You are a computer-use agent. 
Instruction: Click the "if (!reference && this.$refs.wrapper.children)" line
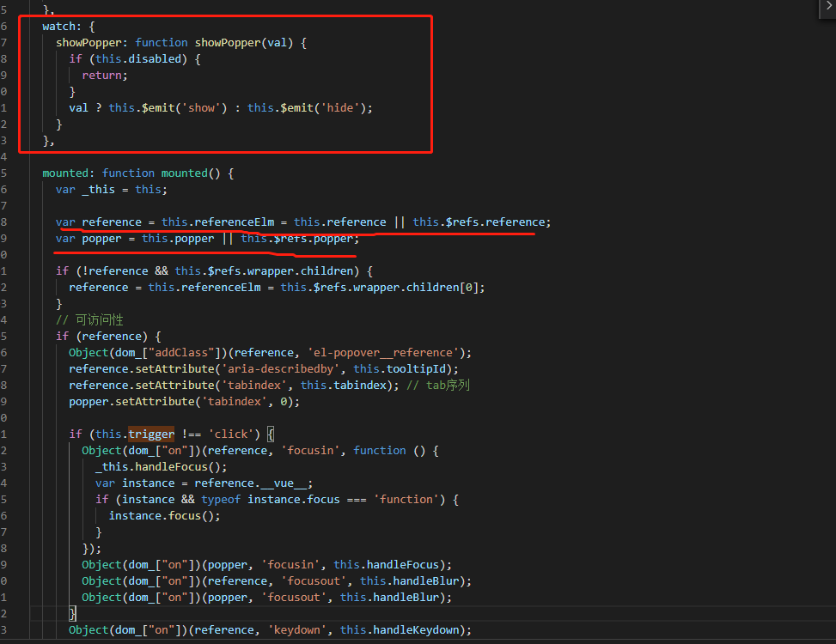pos(214,271)
